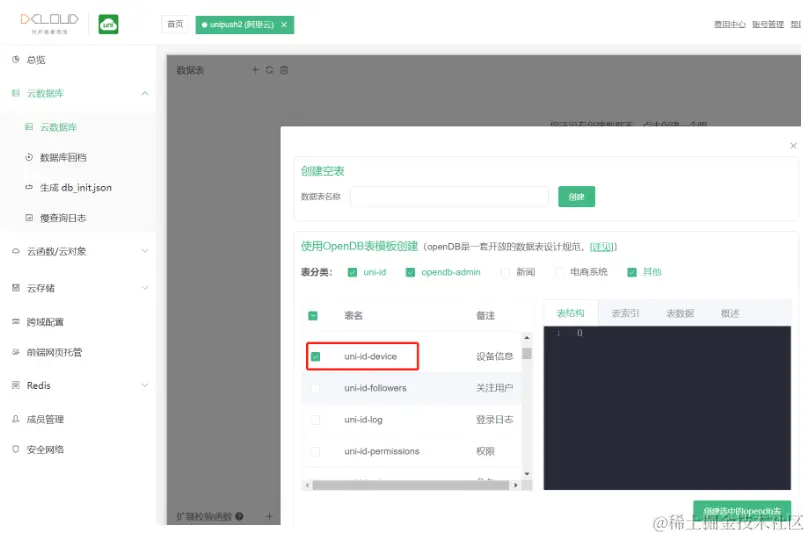Close the unipush2 tab with X

284,24
